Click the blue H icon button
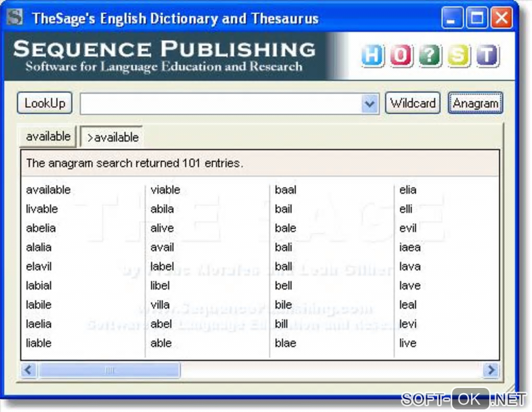The width and height of the screenshot is (532, 412). coord(372,55)
